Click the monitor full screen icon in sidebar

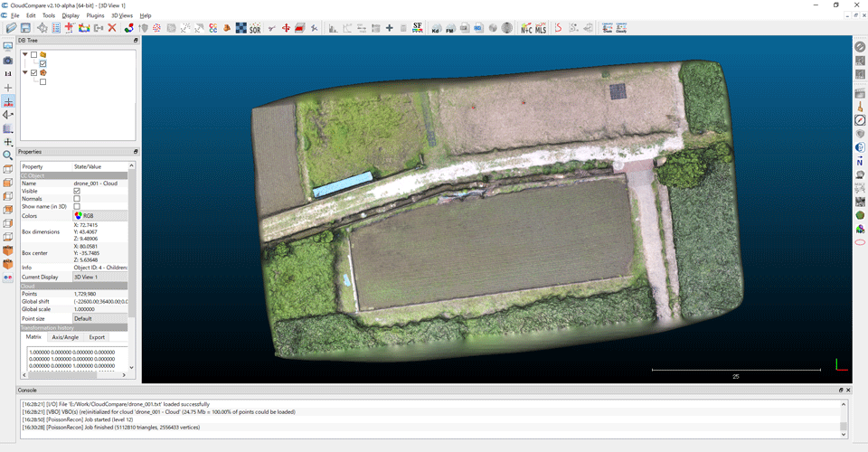coord(8,46)
